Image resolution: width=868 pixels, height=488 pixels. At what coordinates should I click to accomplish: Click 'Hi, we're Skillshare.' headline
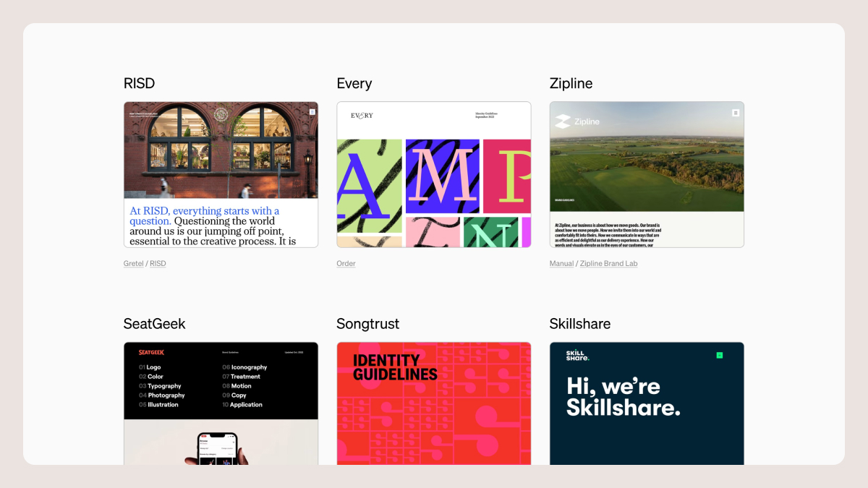coord(623,396)
